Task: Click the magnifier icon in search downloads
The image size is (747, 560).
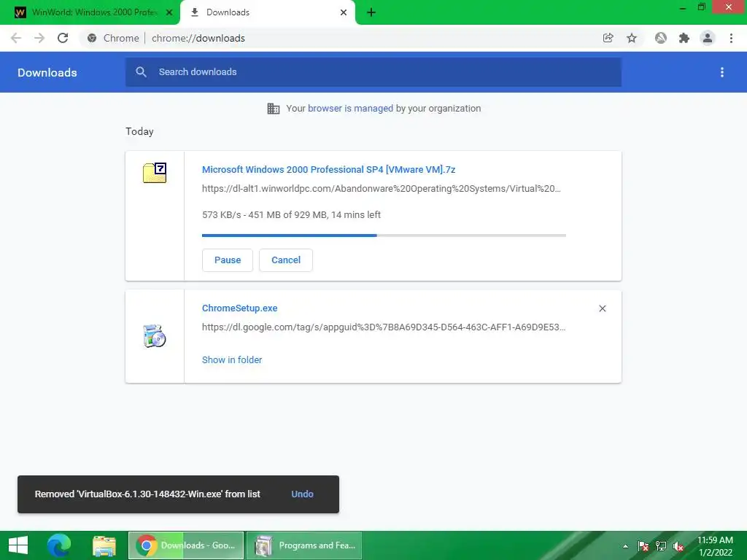Action: pos(141,72)
